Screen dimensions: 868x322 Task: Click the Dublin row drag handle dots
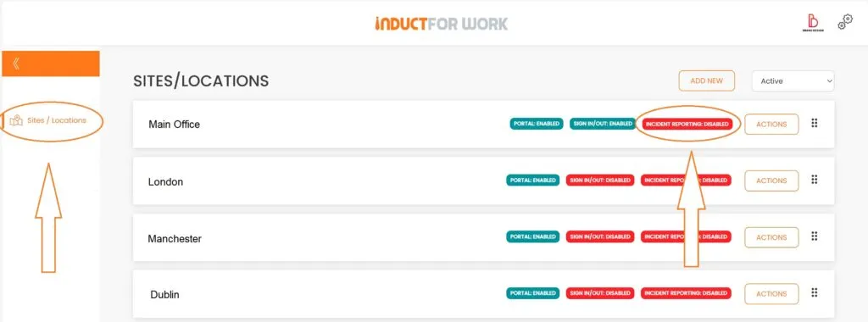pos(815,292)
